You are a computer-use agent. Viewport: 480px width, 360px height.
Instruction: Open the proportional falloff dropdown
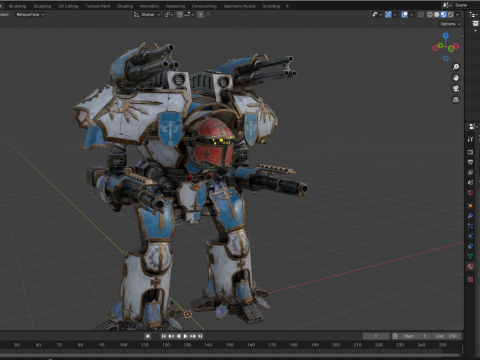coord(209,15)
